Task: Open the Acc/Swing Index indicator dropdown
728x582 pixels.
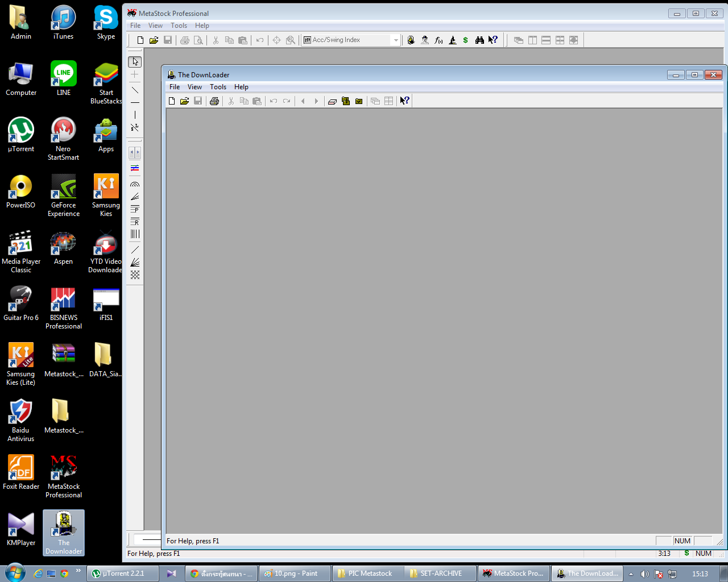Action: point(396,40)
